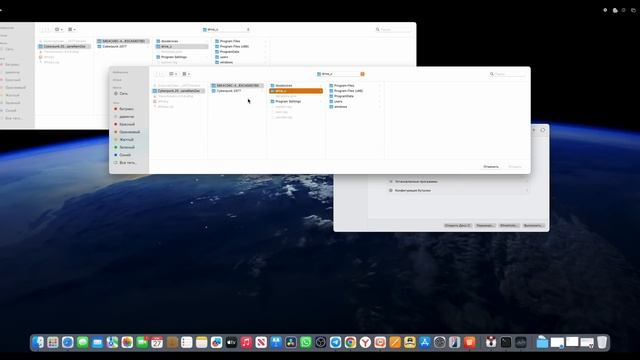The width and height of the screenshot is (640, 360).
Task: Open News app in the Dock
Action: coord(261,342)
